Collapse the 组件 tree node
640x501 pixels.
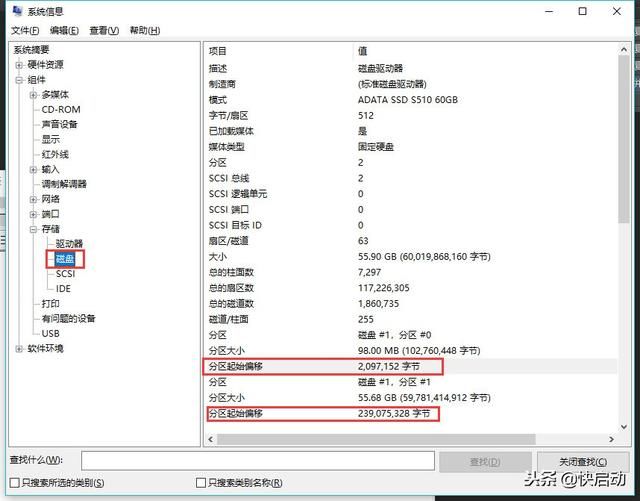tap(19, 80)
